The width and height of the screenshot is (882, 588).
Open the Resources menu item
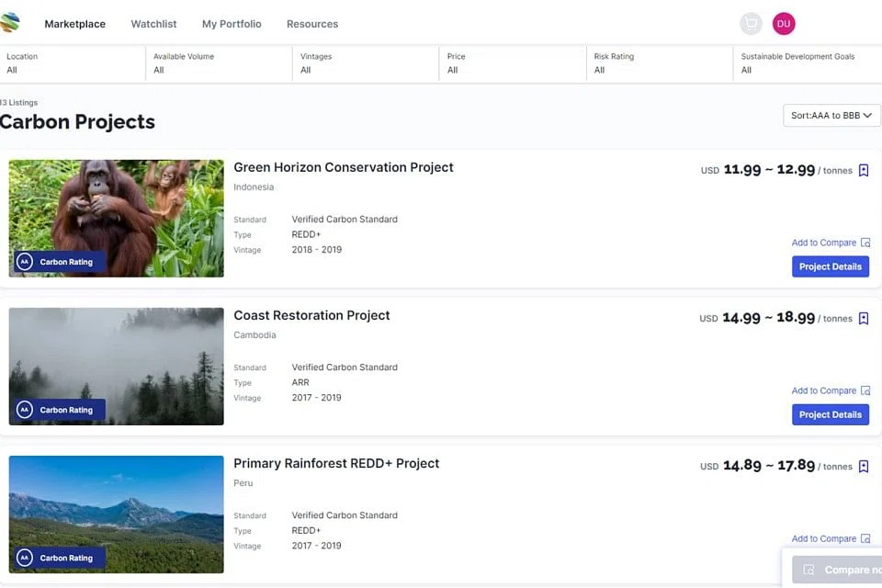[312, 24]
